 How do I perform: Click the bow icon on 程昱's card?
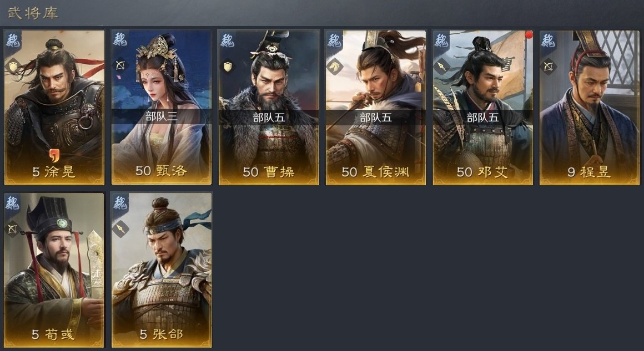click(x=549, y=66)
